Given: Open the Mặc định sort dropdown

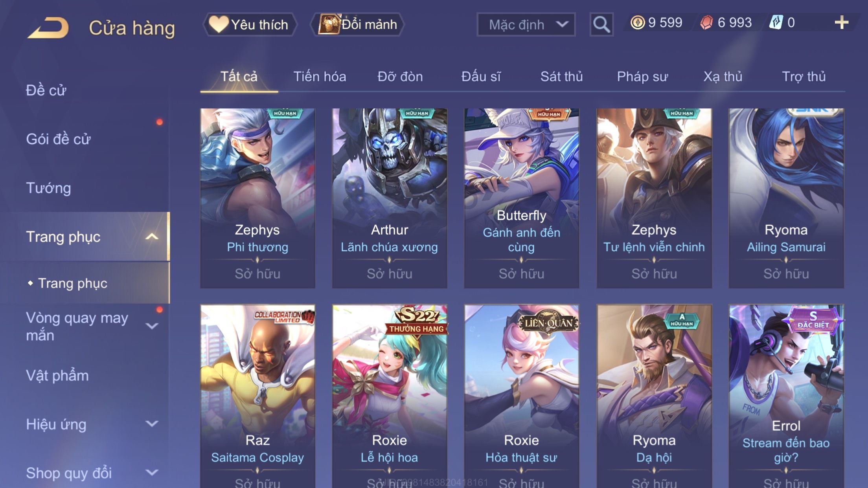Looking at the screenshot, I should (x=526, y=24).
